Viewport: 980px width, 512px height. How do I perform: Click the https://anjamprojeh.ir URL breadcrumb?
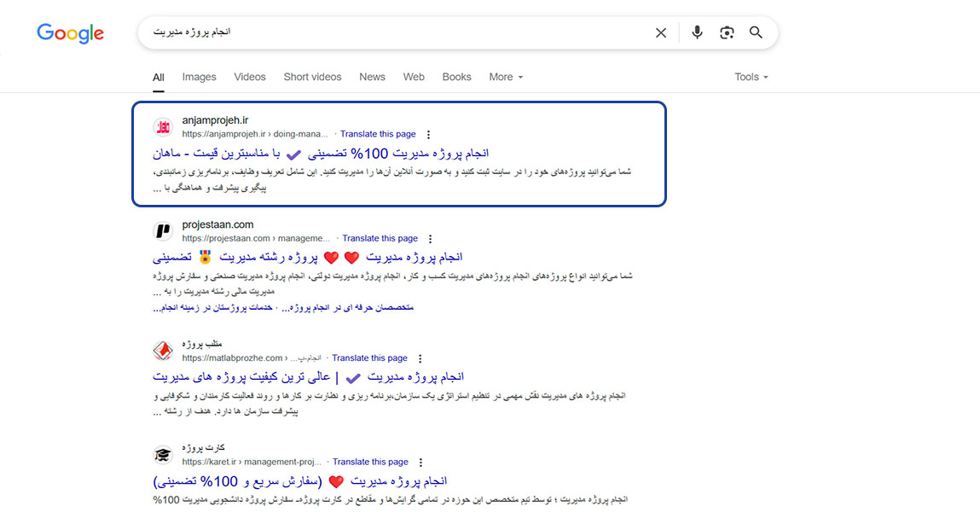(255, 134)
